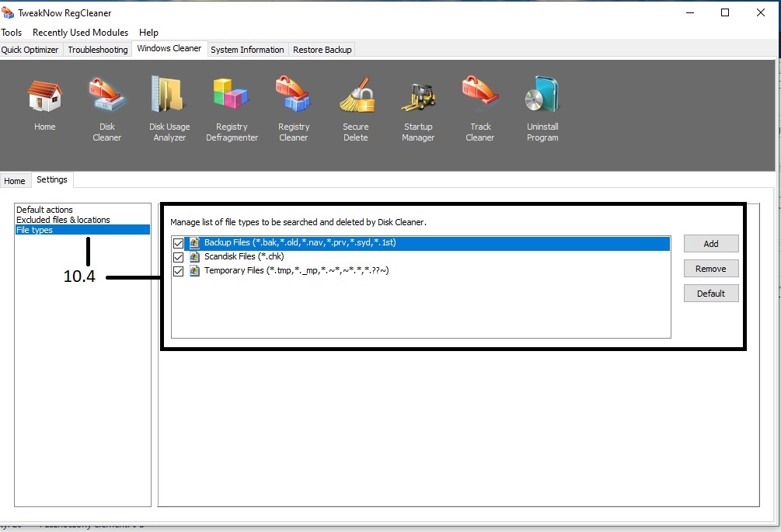Launch the Uninstall Program module
The height and width of the screenshot is (532, 781).
click(x=542, y=94)
